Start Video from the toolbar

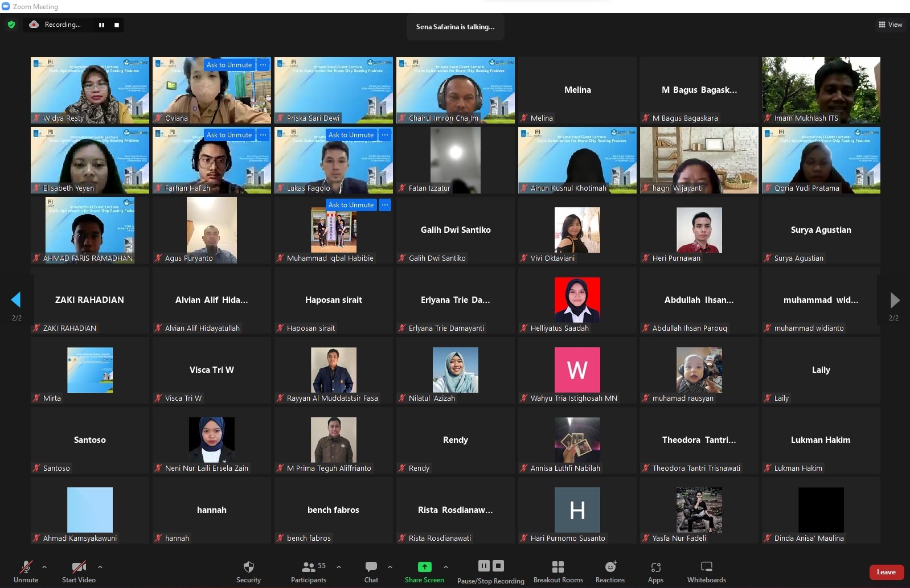[x=79, y=571]
